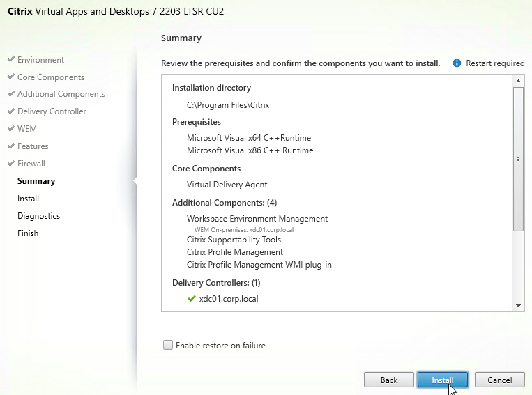Click the Install button
Viewport: 532px width, 395px height.
click(443, 380)
